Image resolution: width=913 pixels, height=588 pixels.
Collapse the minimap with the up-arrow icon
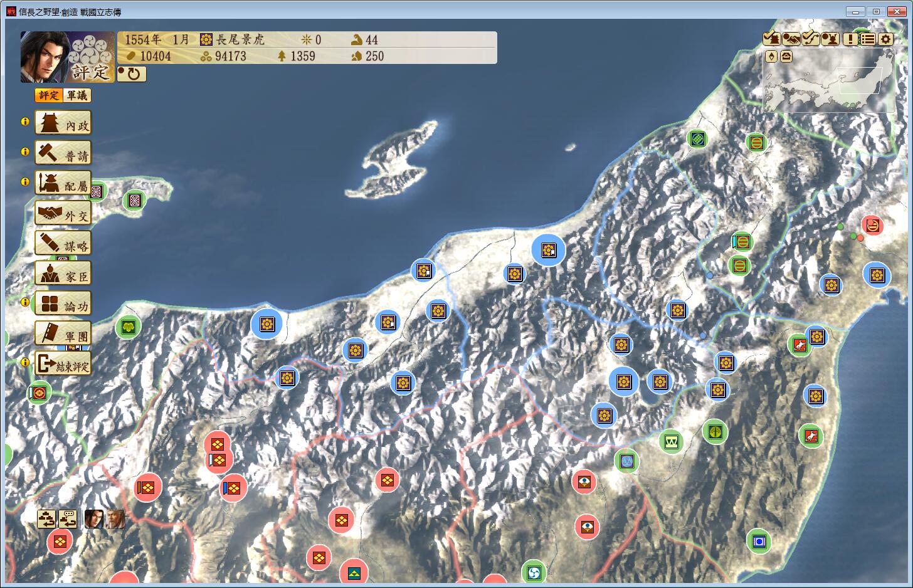pyautogui.click(x=786, y=56)
